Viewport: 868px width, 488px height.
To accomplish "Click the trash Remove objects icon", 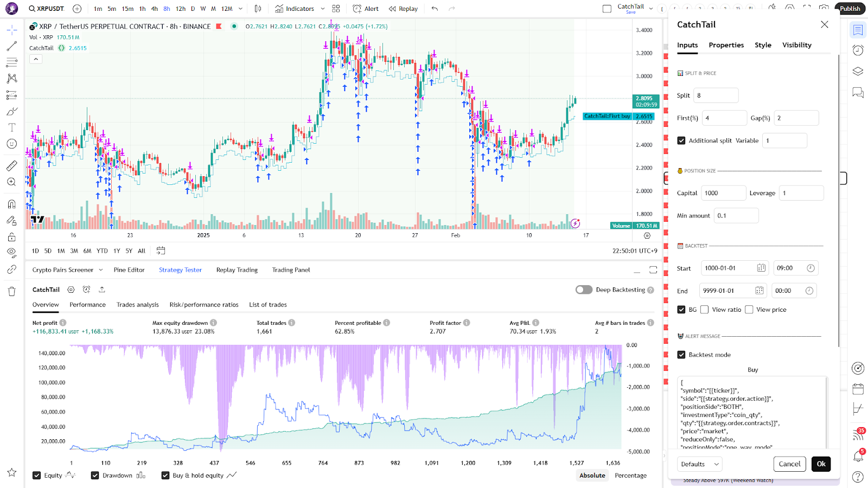I will [11, 292].
